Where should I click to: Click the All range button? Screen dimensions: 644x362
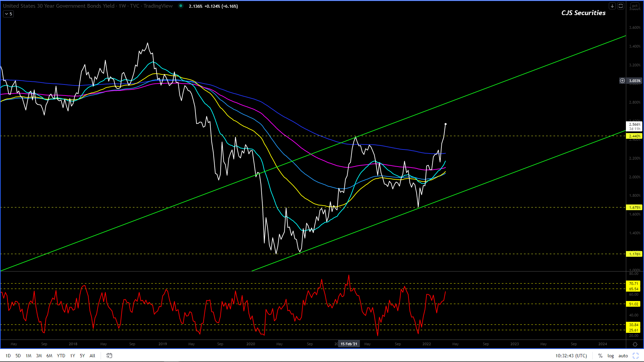(x=92, y=356)
